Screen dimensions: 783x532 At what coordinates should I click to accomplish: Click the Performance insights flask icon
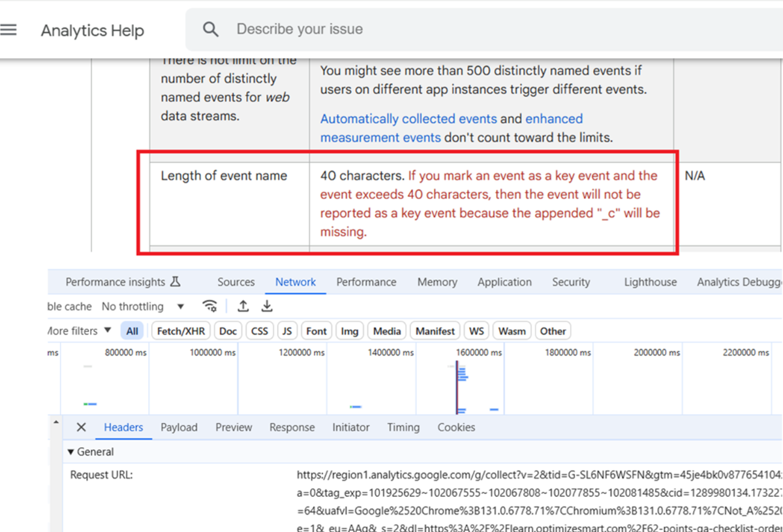click(x=175, y=280)
